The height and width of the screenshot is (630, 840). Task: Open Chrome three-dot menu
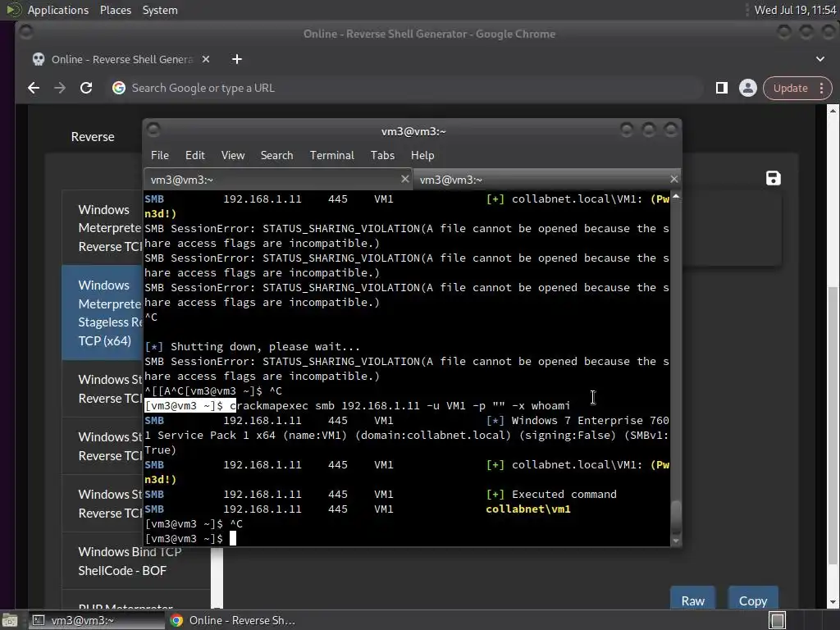coord(821,88)
